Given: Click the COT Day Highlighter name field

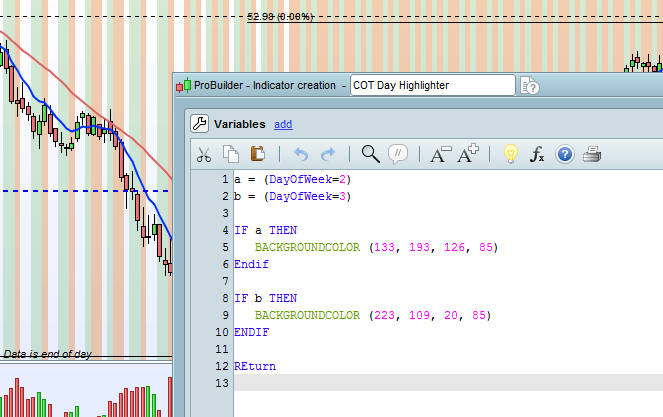Looking at the screenshot, I should [x=433, y=85].
